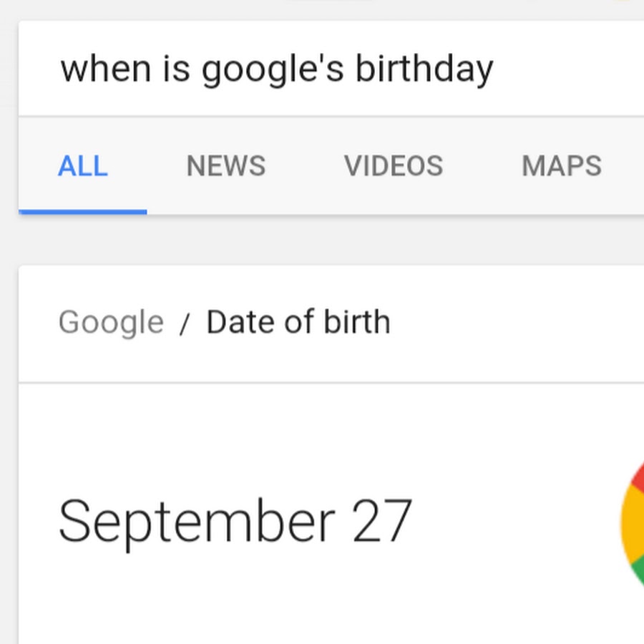Screen dimensions: 644x644
Task: Click the word September in the answer
Action: tap(196, 522)
